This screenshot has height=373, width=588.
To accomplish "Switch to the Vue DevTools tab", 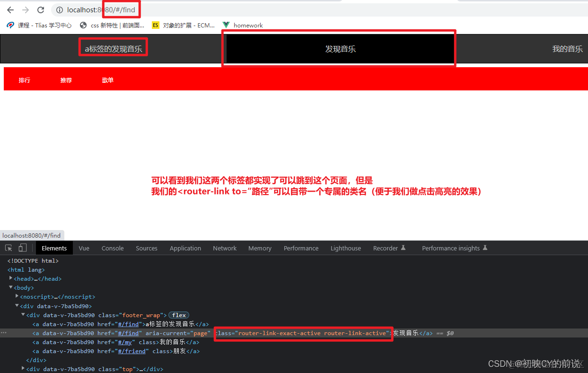I will [x=84, y=248].
